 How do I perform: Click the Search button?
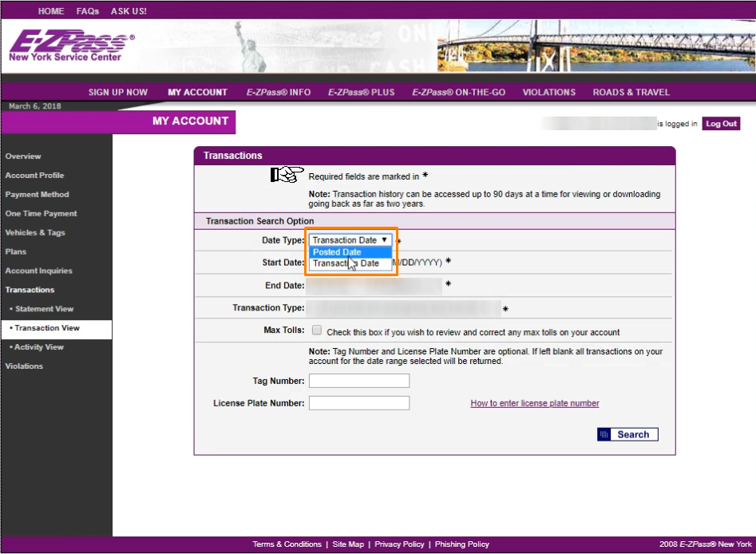[x=627, y=433]
